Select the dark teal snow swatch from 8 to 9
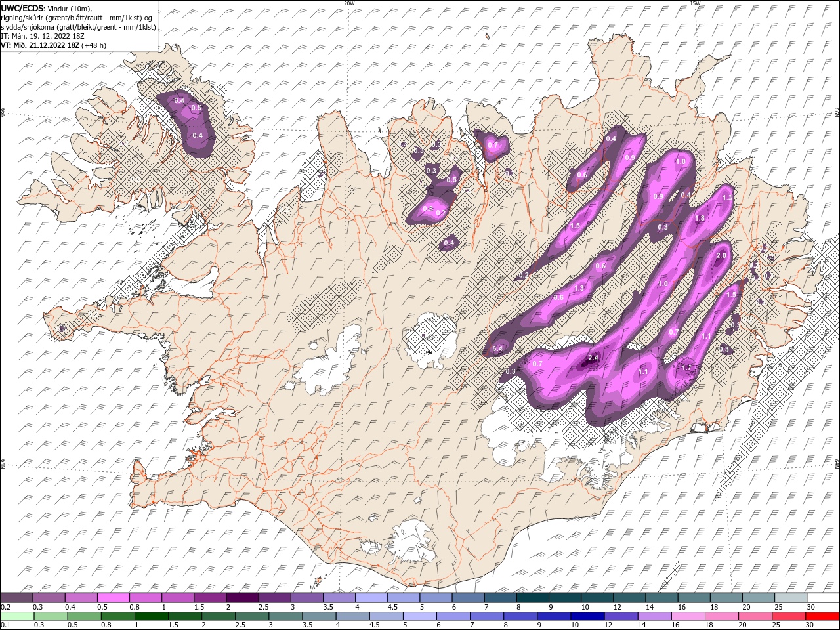840x630 pixels. [x=532, y=598]
